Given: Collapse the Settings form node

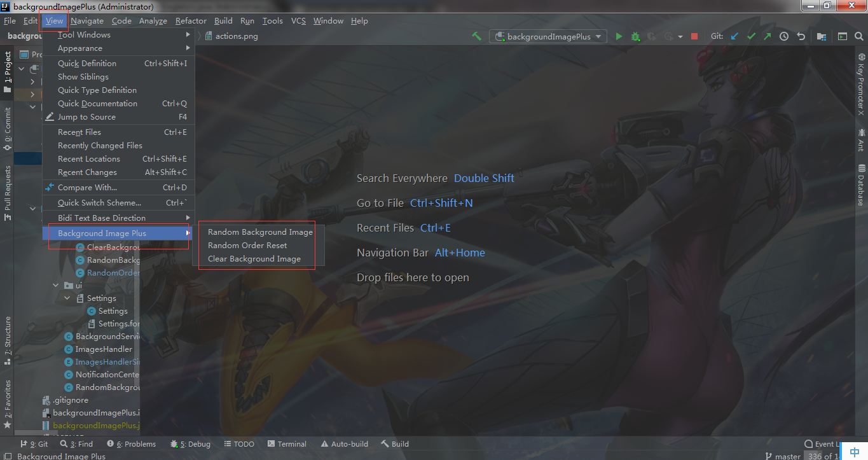Looking at the screenshot, I should tap(68, 298).
